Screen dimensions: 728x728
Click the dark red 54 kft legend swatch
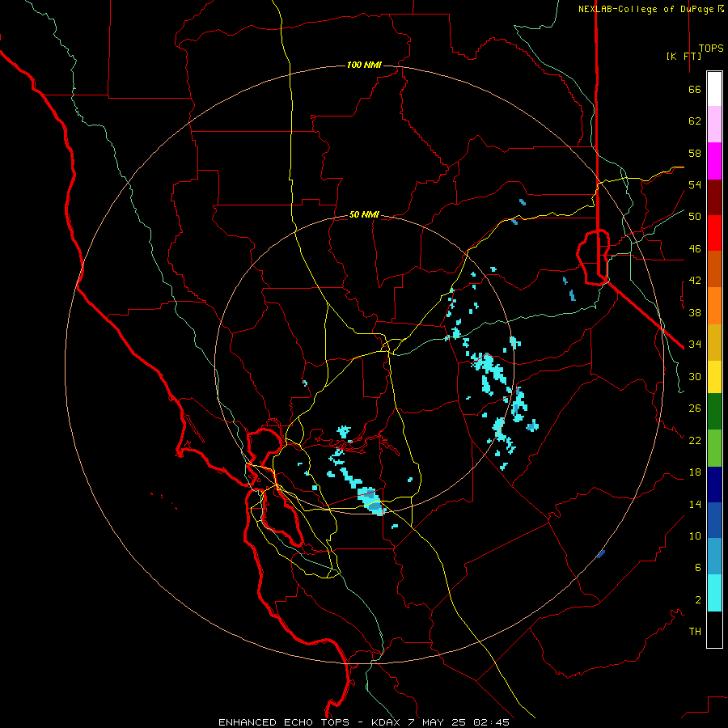click(x=714, y=197)
